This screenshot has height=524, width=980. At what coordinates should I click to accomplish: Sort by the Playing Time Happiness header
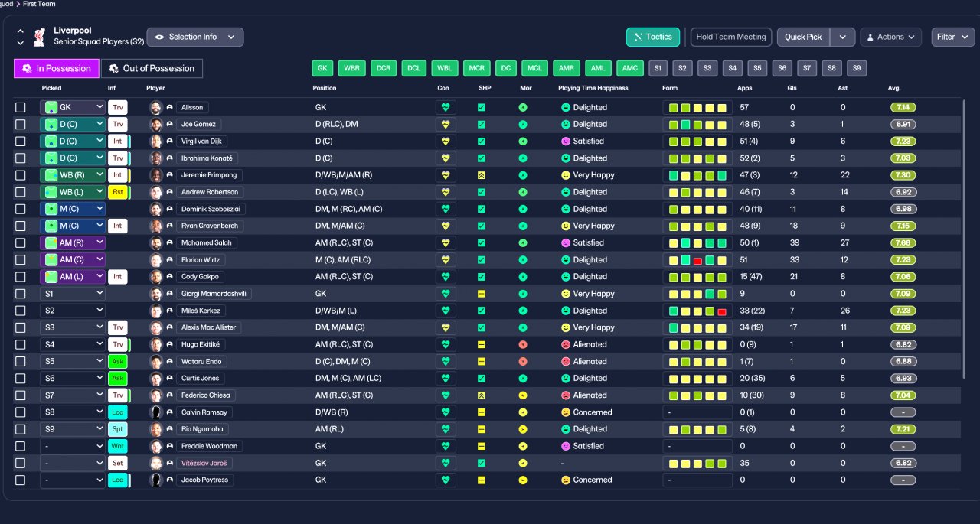click(593, 88)
